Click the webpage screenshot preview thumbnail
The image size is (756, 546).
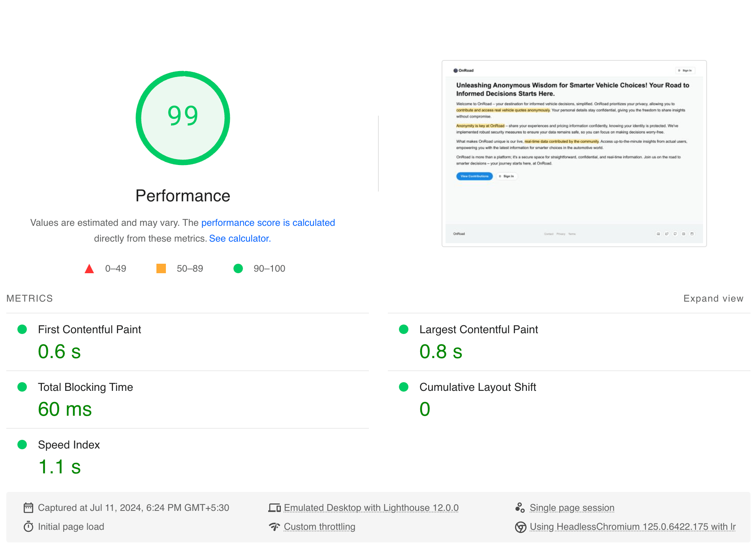574,153
